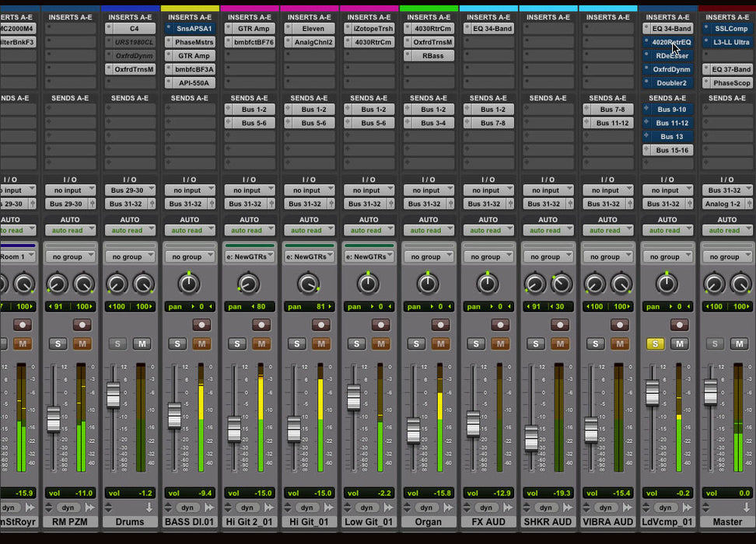Open SENDS A-E header on LdVcmp_01 channel
Screen dimensions: 756x544
(x=667, y=98)
